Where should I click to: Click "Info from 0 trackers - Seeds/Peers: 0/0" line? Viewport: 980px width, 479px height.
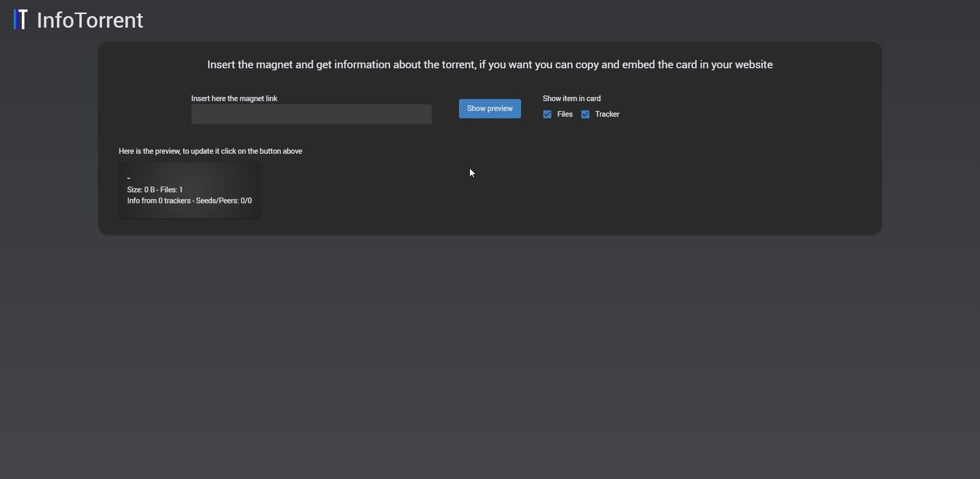[x=189, y=201]
